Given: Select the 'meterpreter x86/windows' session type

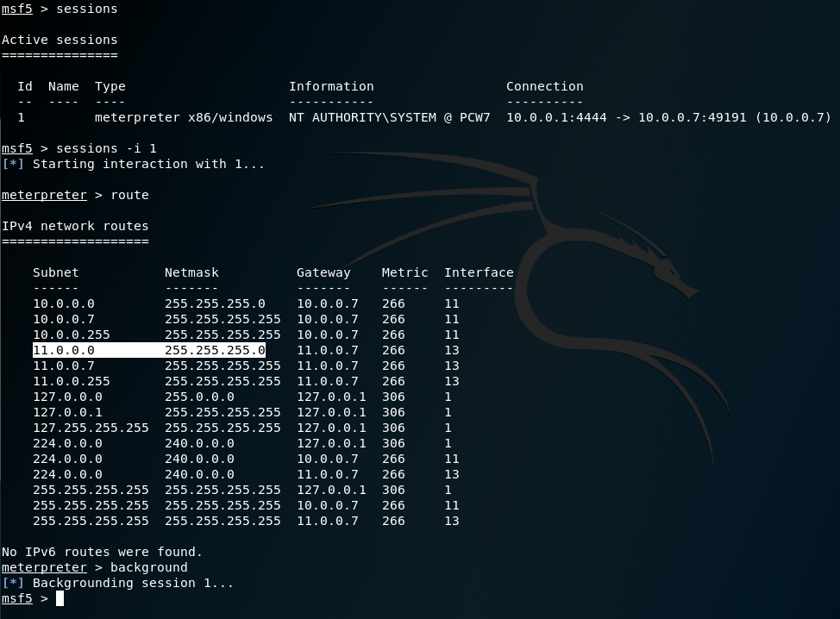Looking at the screenshot, I should 184,118.
